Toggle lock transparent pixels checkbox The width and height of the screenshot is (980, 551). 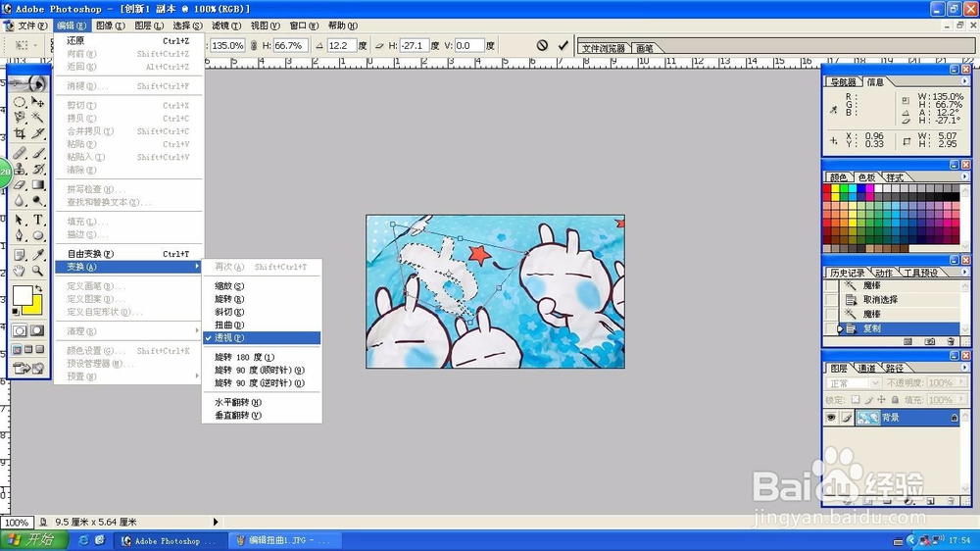tap(855, 400)
